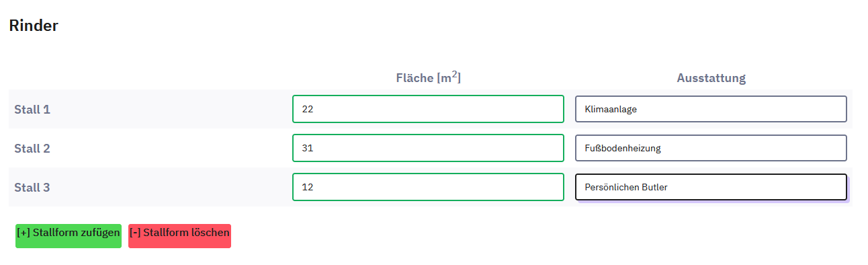Select the Fußbodenheizung text field
The height and width of the screenshot is (265, 868).
pos(711,148)
